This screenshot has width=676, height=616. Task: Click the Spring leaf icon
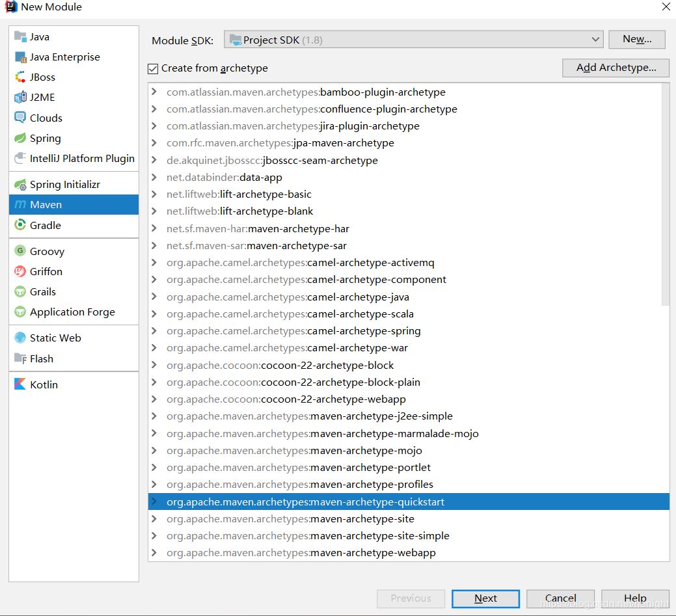tap(20, 138)
